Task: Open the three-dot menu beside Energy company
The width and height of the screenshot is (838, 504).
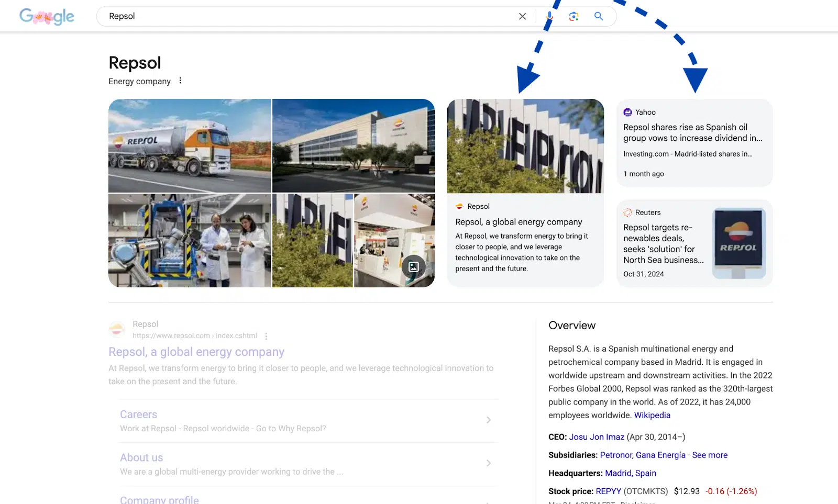Action: pyautogui.click(x=180, y=81)
